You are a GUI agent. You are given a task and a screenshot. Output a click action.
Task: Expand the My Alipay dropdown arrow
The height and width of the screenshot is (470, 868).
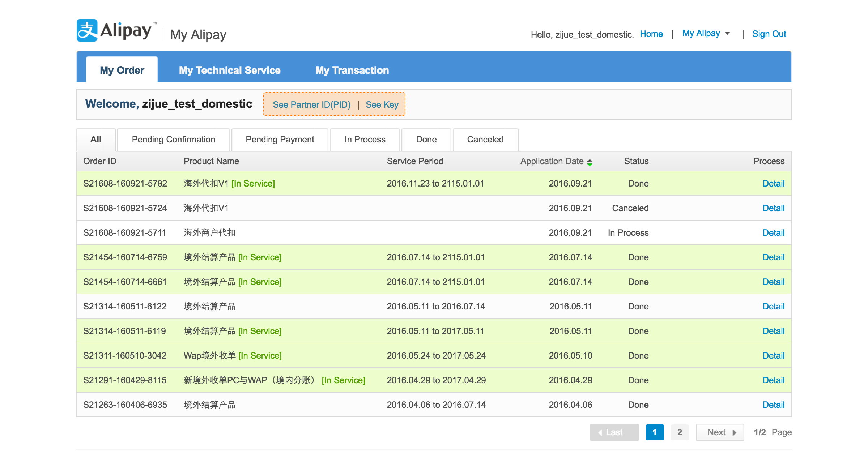coord(727,33)
